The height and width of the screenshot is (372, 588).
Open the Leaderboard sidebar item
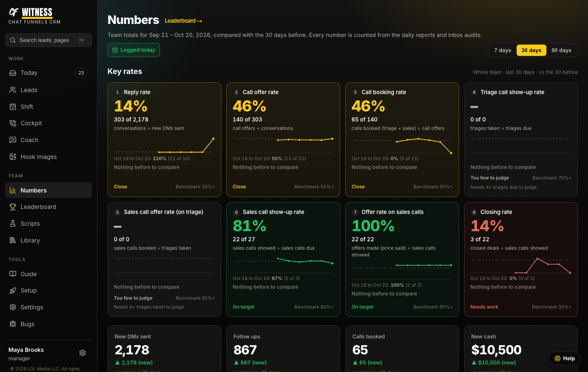pyautogui.click(x=48, y=207)
